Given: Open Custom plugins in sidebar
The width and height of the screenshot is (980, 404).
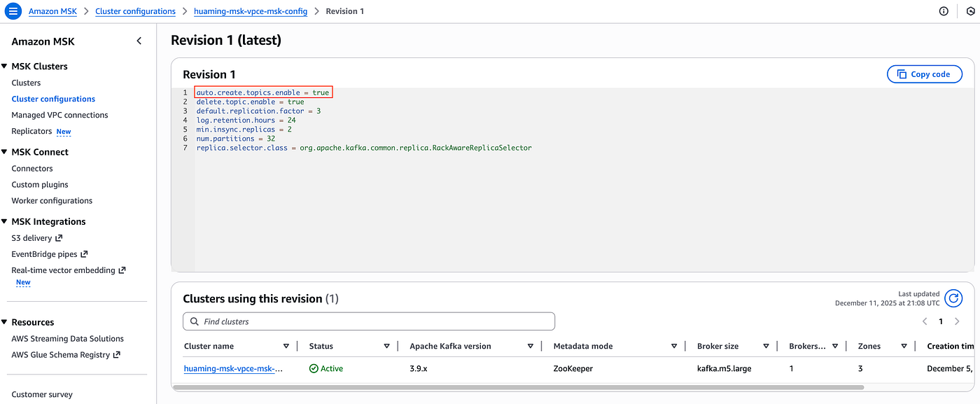Looking at the screenshot, I should (x=40, y=184).
